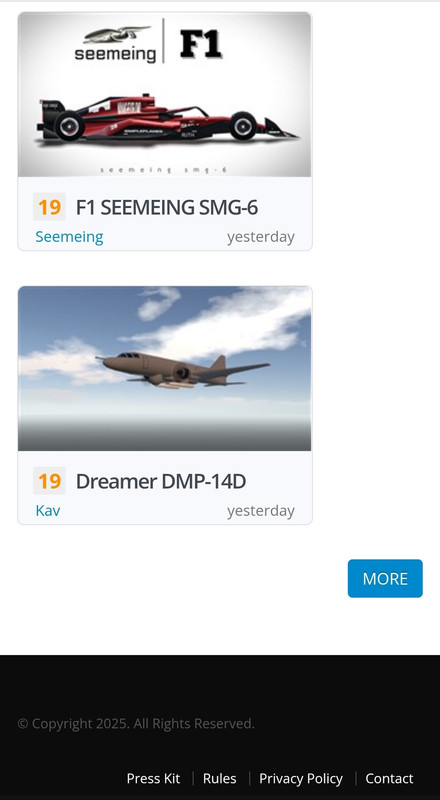Click the yesterday timestamp on Dreamer card
Image resolution: width=440 pixels, height=800 pixels.
[261, 511]
